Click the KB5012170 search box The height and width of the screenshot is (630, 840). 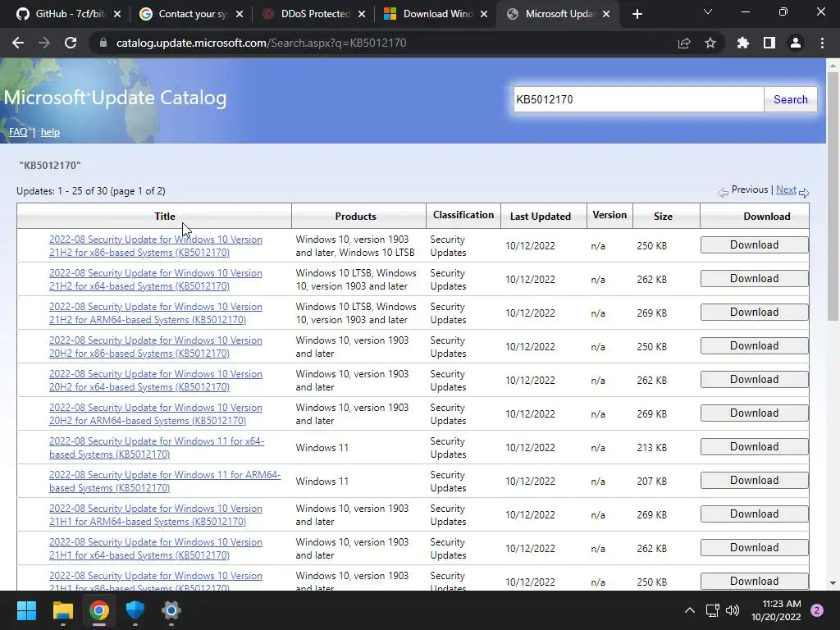click(x=638, y=99)
